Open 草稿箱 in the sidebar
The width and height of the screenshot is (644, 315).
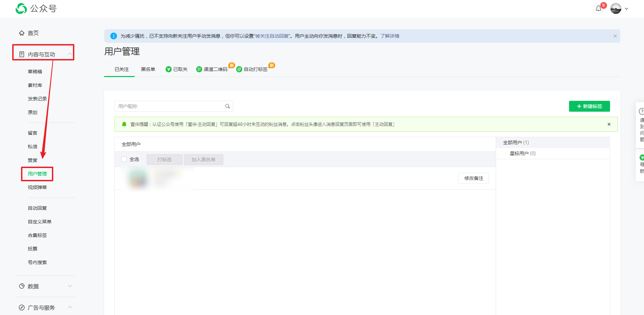point(35,72)
